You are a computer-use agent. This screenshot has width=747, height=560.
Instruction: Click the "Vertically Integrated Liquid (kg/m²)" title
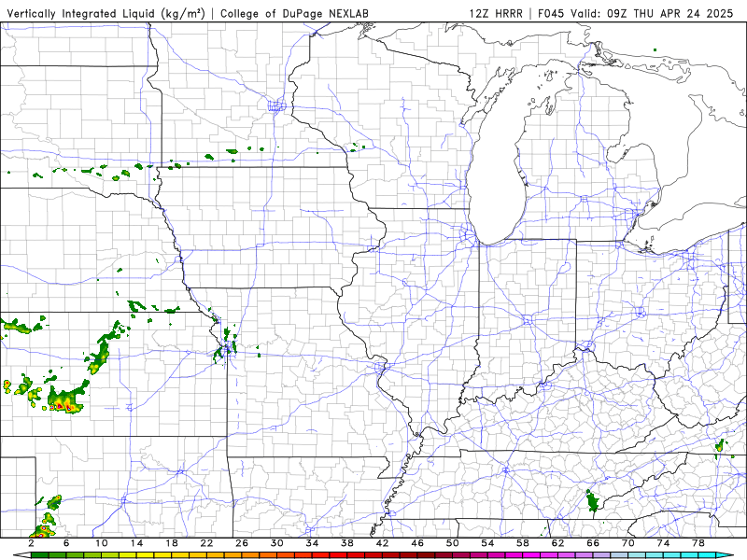tap(106, 13)
